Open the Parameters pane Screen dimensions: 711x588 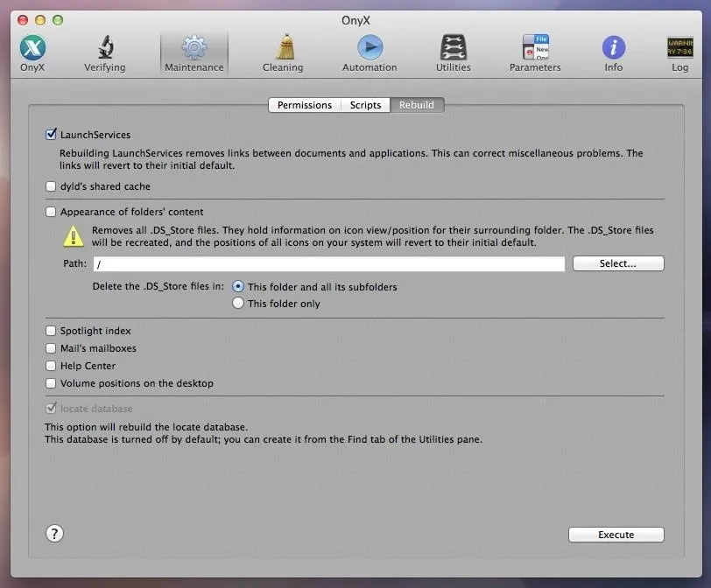click(535, 53)
